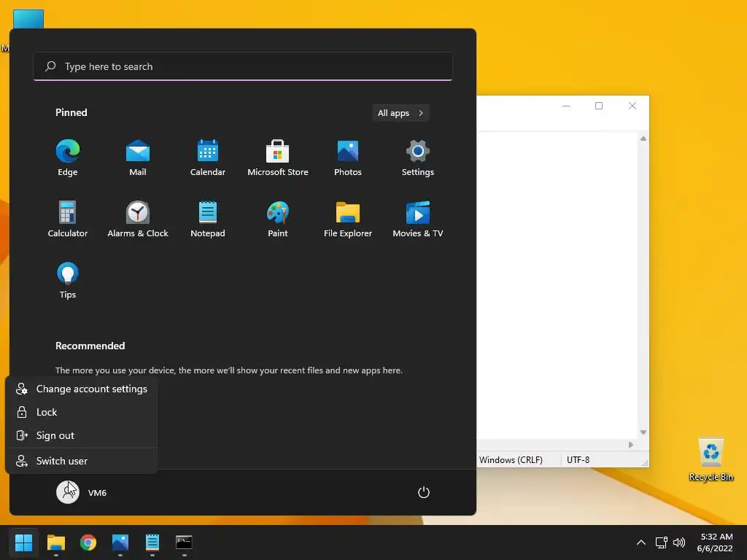Image resolution: width=747 pixels, height=560 pixels.
Task: Switch to Notepad on the taskbar
Action: [x=152, y=542]
